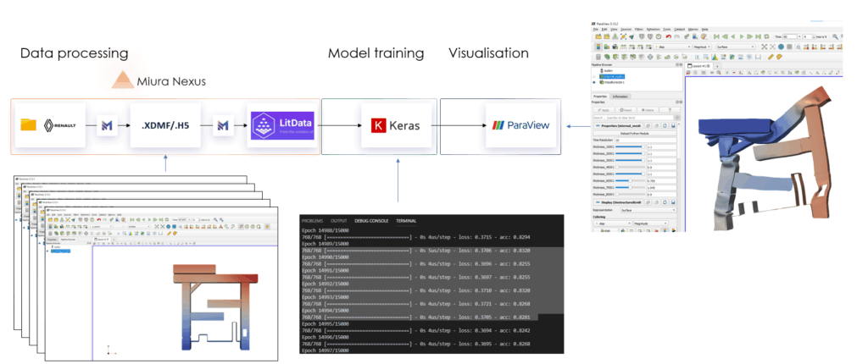Click the yellow Ruler icon
Image resolution: width=868 pixels, height=364 pixels.
[x=771, y=57]
